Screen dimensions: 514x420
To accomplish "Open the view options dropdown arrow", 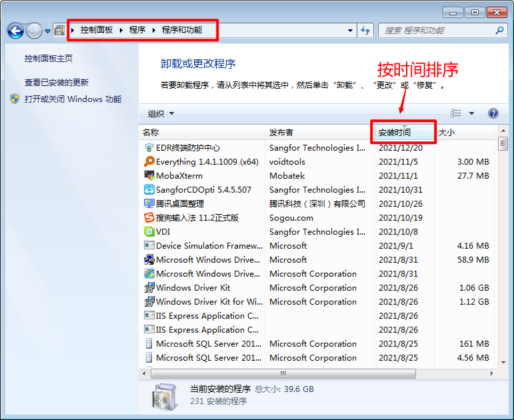I will click(471, 113).
